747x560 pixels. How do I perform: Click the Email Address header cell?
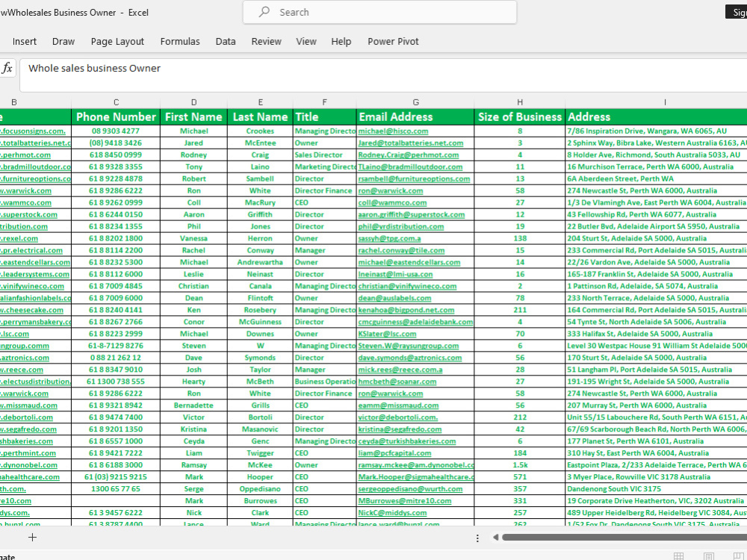[415, 116]
